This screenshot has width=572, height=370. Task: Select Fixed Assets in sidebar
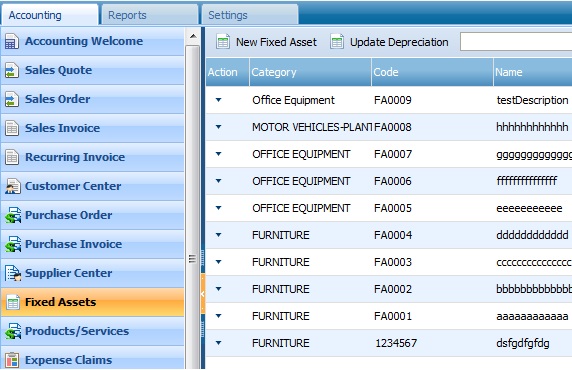pos(93,302)
